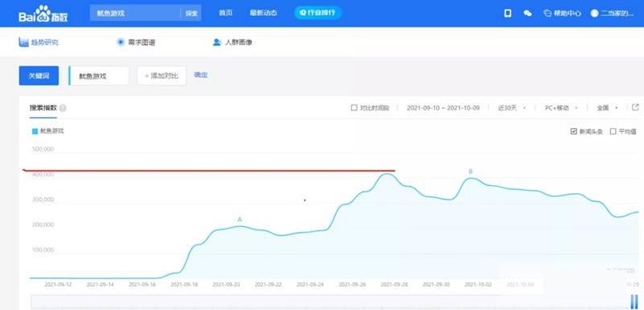Select the 搜索指数 tab

pos(43,108)
